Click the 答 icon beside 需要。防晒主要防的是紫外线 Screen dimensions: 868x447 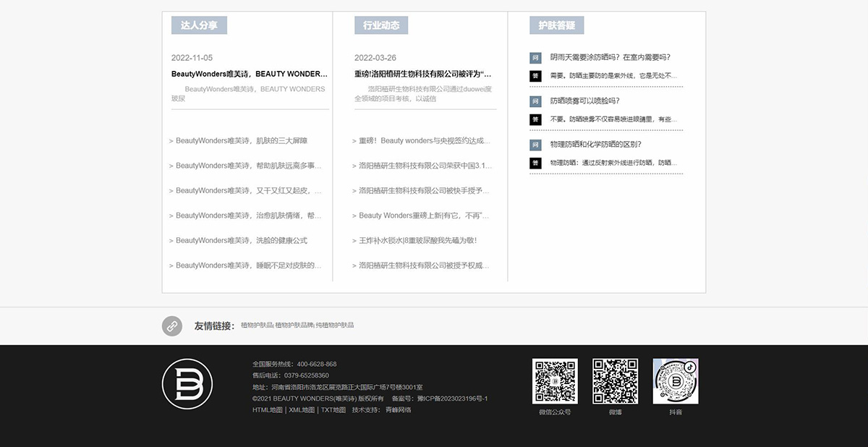pos(535,75)
